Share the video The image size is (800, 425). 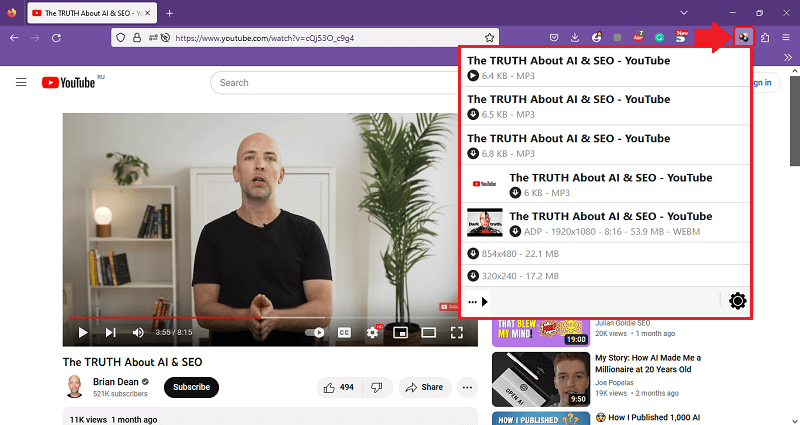tap(424, 388)
